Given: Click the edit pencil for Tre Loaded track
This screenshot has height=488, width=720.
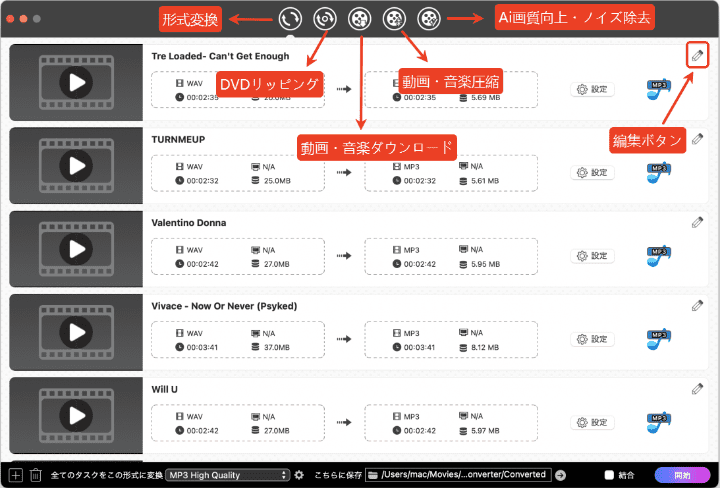Looking at the screenshot, I should tap(697, 54).
